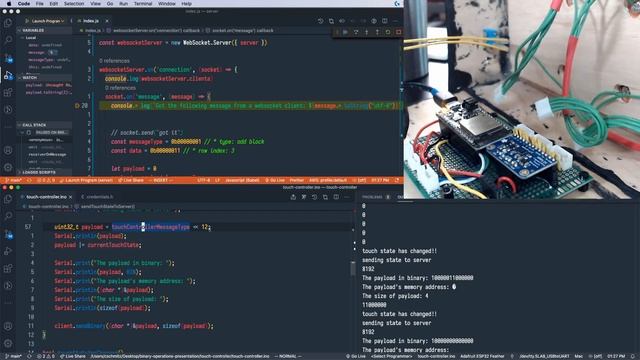The width and height of the screenshot is (640, 360).
Task: Open the Apple menu
Action: (x=9, y=4)
